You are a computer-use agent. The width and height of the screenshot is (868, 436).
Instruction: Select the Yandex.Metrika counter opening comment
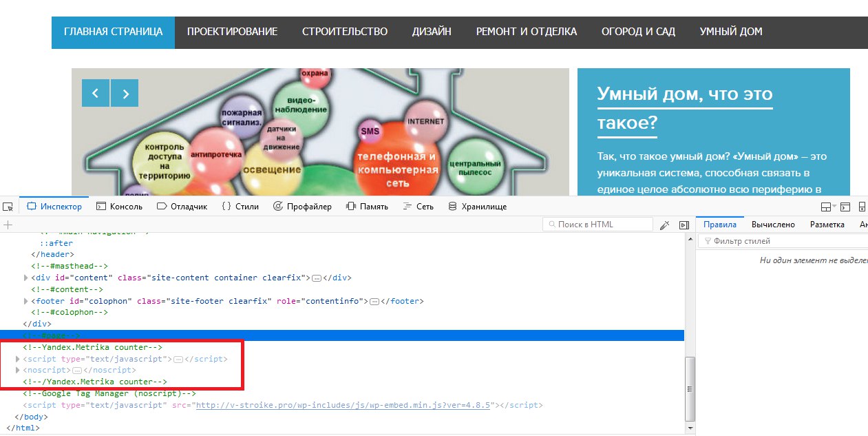click(92, 347)
